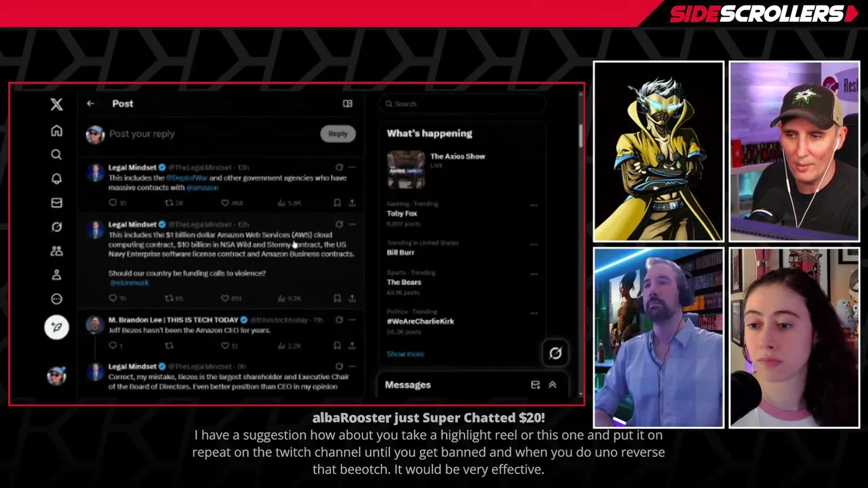Go back with the arrow beside Post
Screen dimensions: 868x488
coord(90,104)
